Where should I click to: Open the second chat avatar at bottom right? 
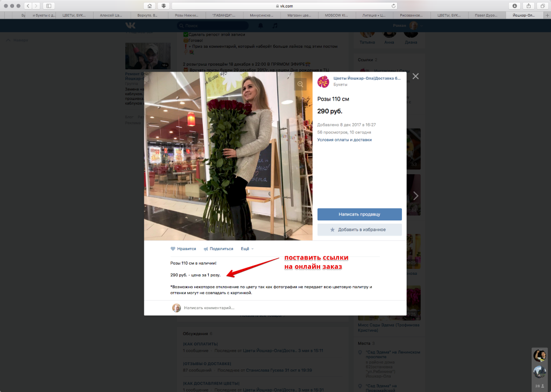coord(539,372)
